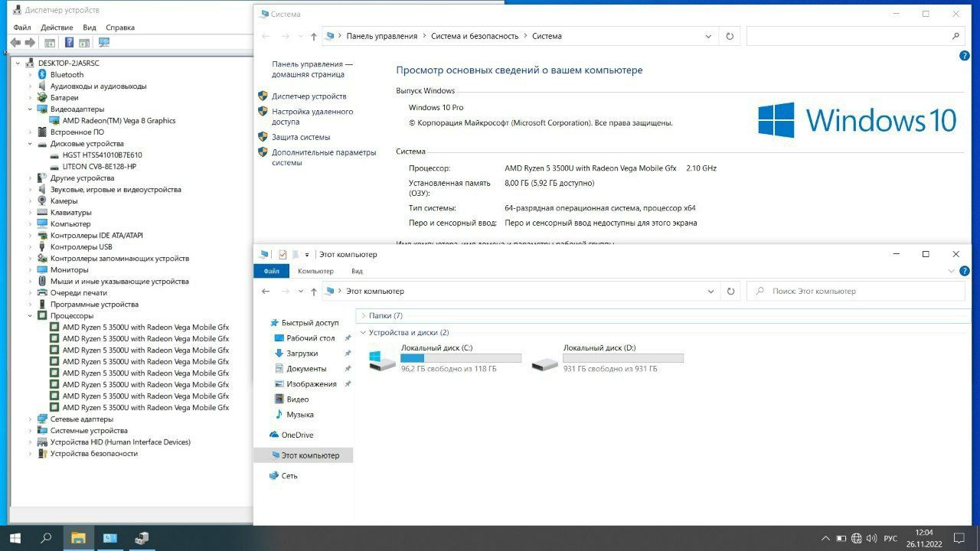Select HGST HTS541010B7E610 disk device
980x551 pixels.
click(x=102, y=155)
